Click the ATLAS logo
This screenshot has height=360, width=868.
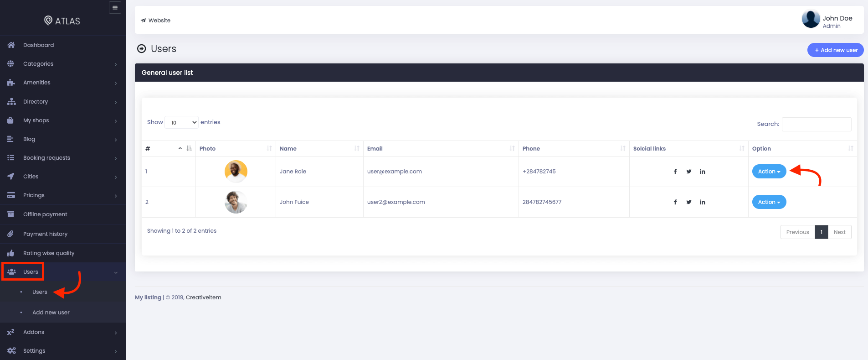[62, 21]
